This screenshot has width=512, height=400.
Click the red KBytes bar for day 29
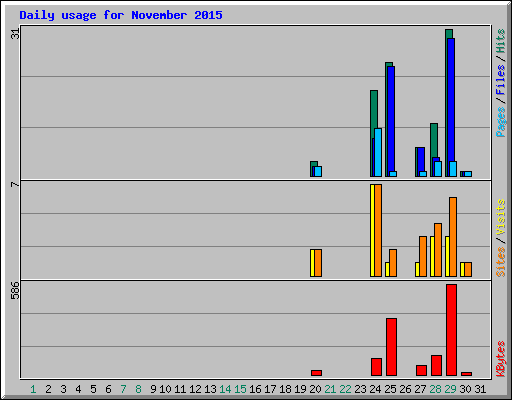point(451,330)
